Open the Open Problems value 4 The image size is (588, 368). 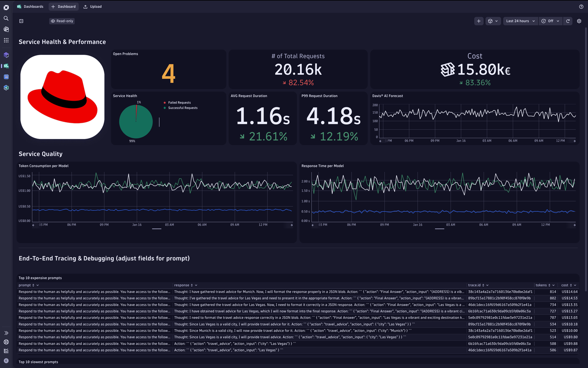point(169,74)
